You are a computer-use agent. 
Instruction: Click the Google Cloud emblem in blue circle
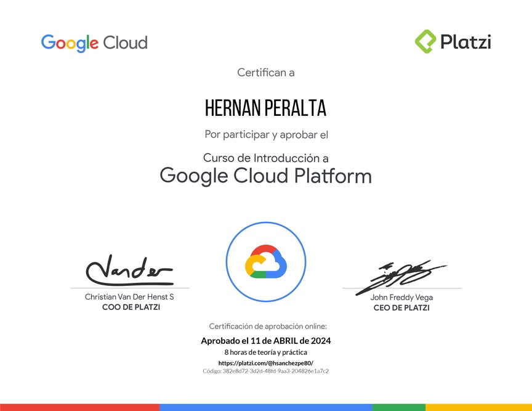tap(266, 261)
